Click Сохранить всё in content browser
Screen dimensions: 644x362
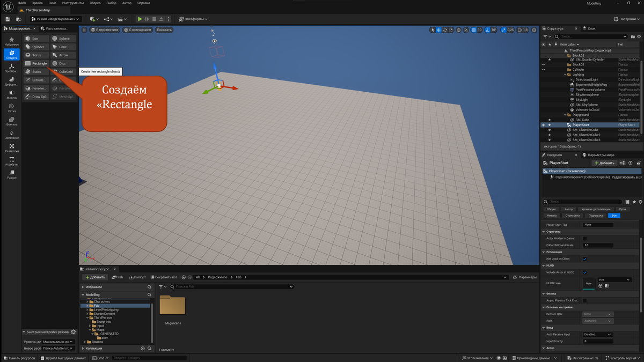pyautogui.click(x=163, y=277)
